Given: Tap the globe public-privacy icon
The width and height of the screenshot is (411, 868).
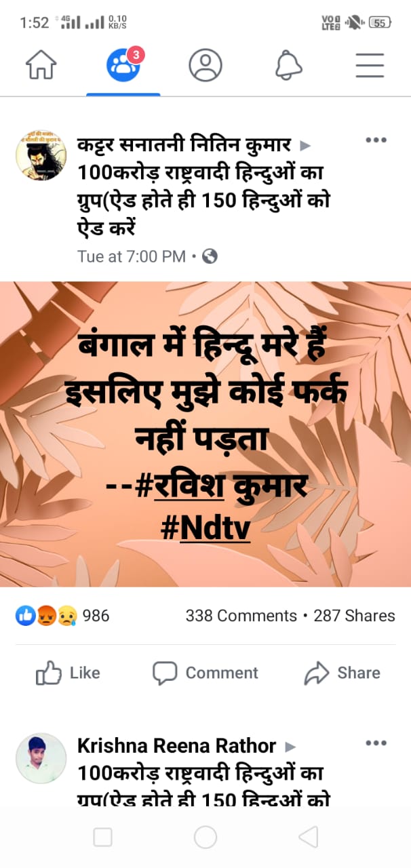Looking at the screenshot, I should pyautogui.click(x=210, y=256).
